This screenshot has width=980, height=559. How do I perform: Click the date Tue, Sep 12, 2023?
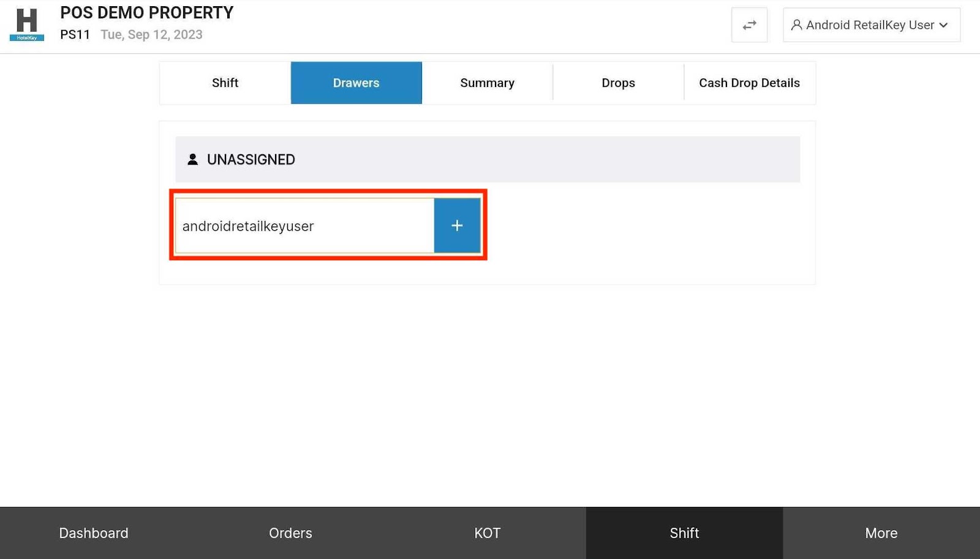coord(151,35)
